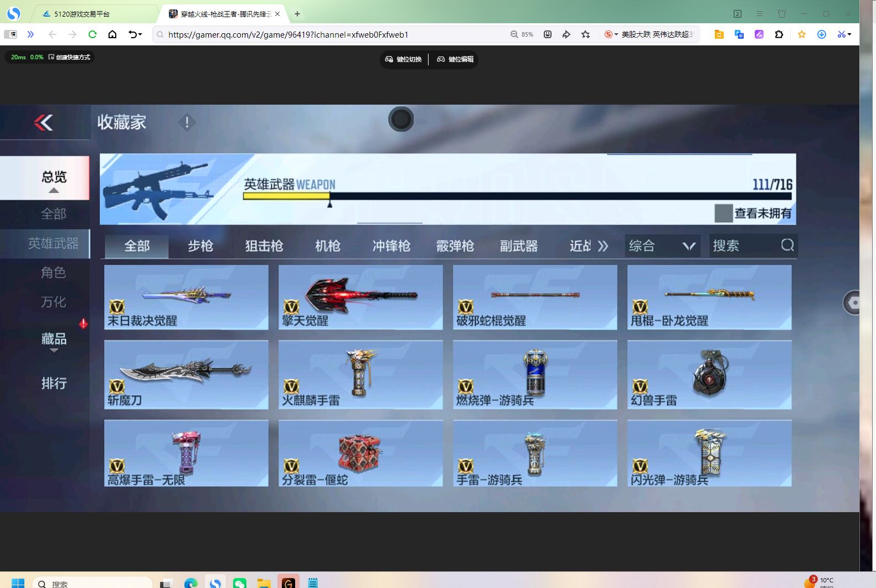This screenshot has width=876, height=588.
Task: Open the 燃烧弹-游骑兵 card
Action: (535, 375)
